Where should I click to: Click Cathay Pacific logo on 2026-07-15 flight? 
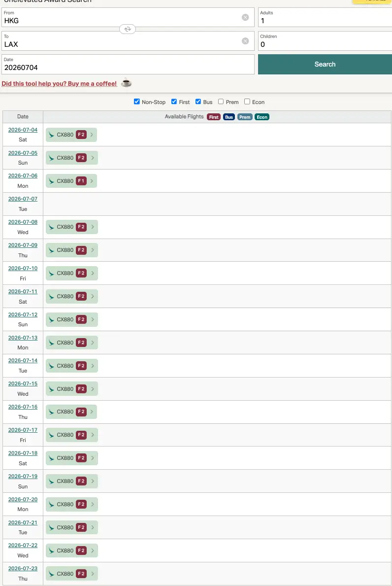pos(52,389)
